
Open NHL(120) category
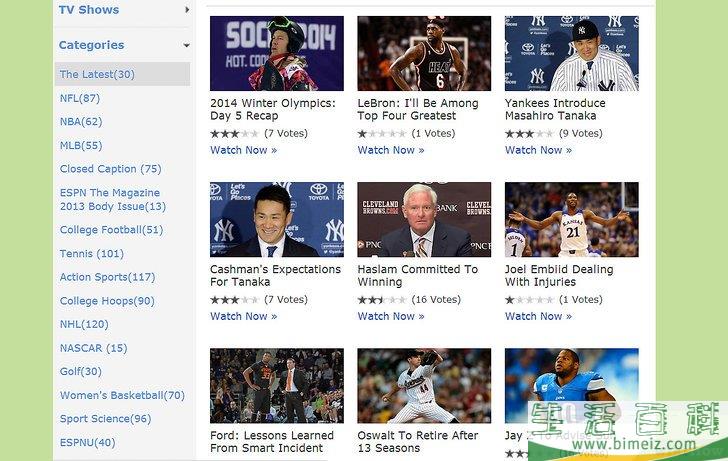click(x=84, y=324)
